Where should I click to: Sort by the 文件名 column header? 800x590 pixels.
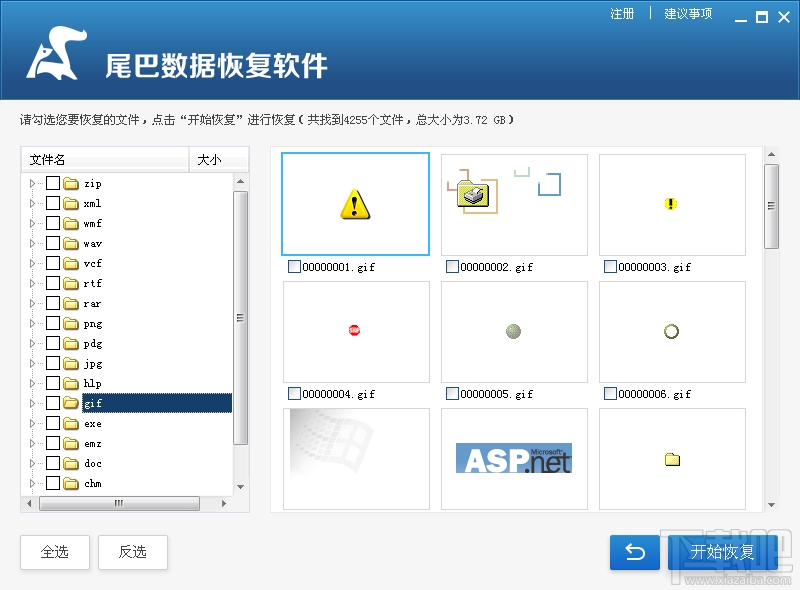105,160
